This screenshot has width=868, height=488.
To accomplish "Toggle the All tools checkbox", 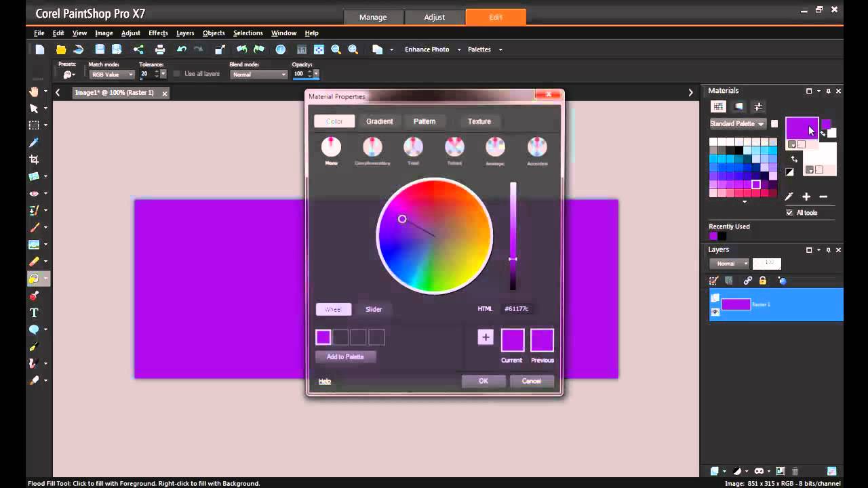I will click(x=789, y=212).
